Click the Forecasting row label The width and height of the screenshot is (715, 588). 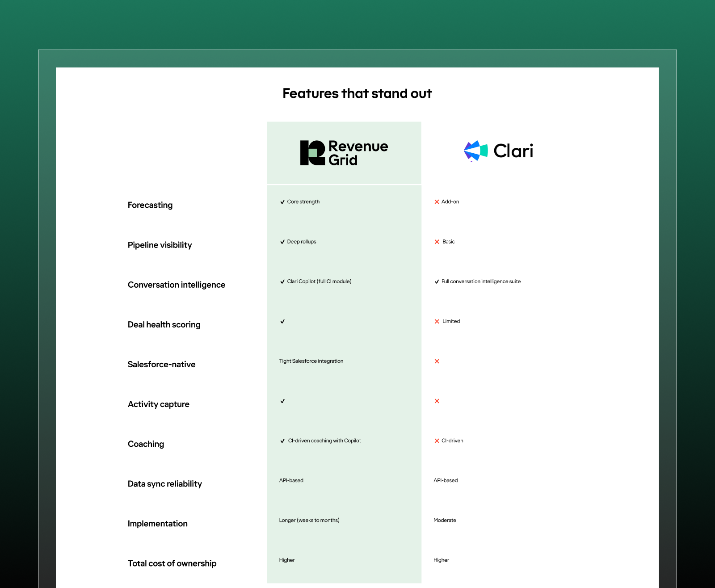[x=150, y=205]
